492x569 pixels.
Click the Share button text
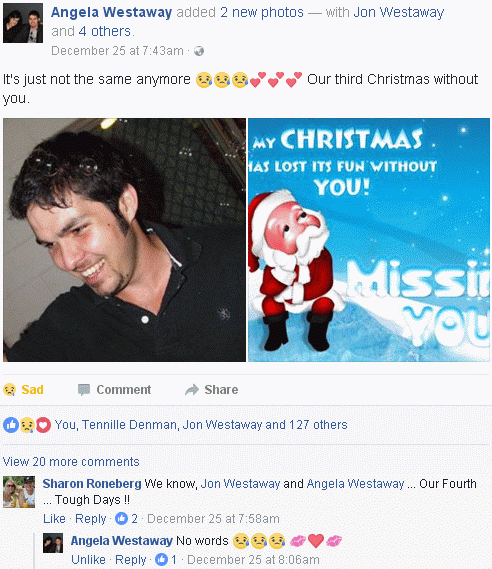click(x=221, y=390)
